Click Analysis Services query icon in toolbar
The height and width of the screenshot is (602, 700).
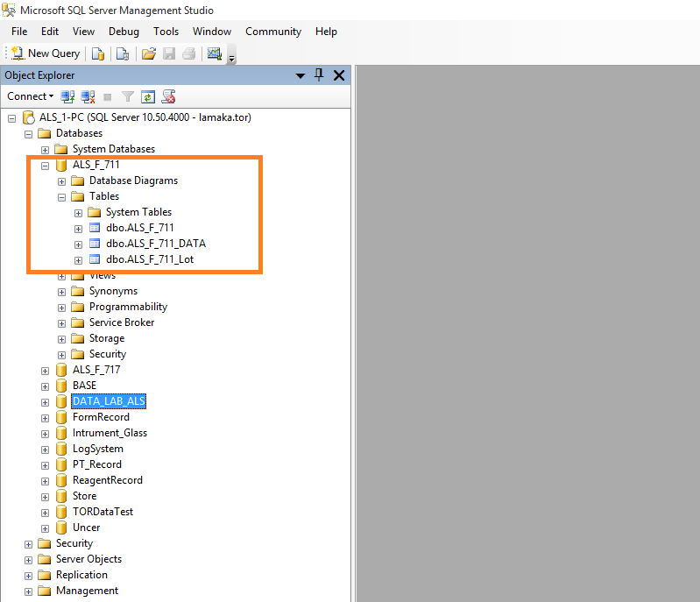coord(123,54)
